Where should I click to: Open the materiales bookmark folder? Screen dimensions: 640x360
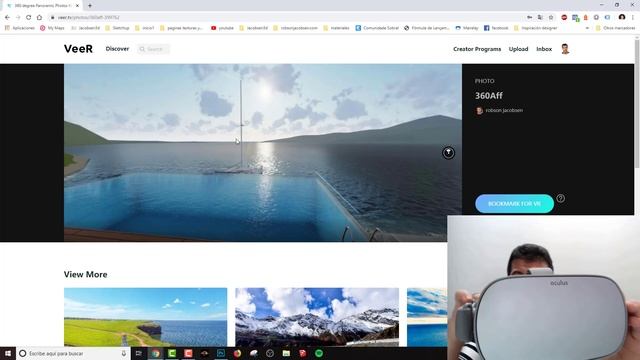(x=336, y=28)
